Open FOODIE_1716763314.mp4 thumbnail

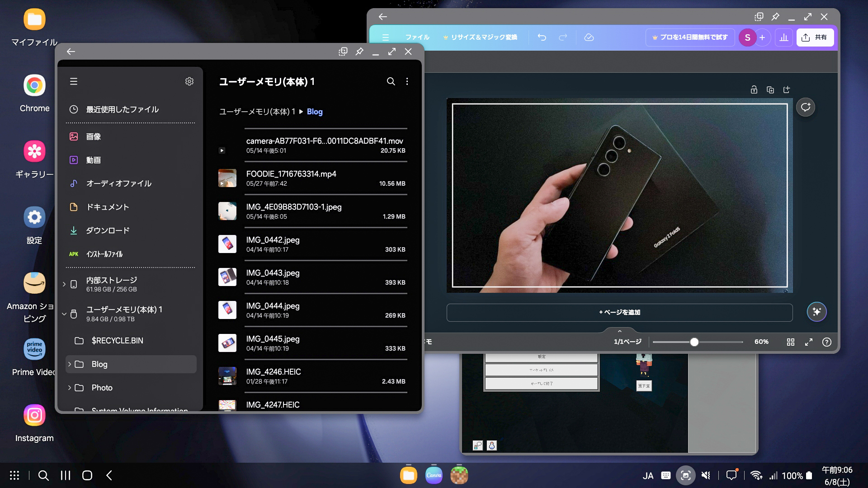(x=227, y=178)
